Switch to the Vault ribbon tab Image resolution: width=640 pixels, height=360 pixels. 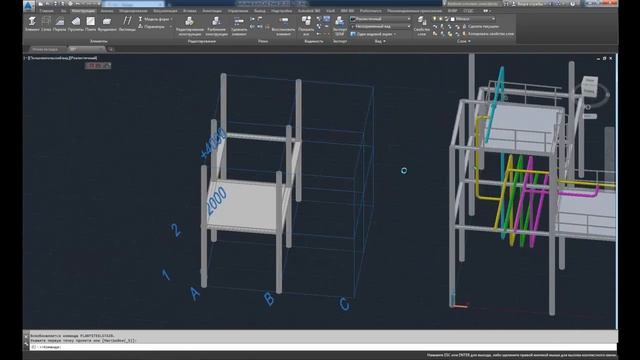click(x=331, y=11)
